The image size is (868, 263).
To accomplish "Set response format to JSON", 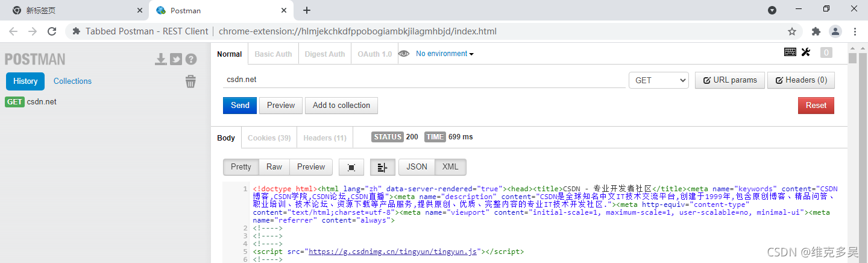I will point(417,167).
